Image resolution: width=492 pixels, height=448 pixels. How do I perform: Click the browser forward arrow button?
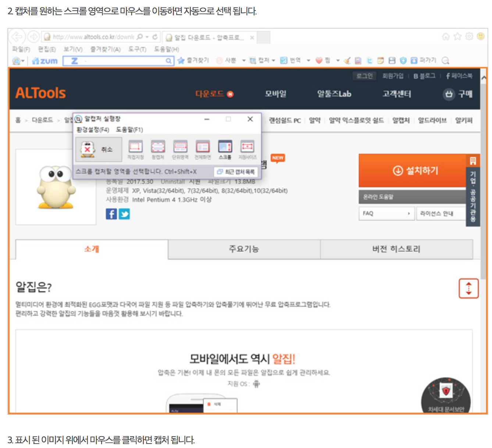tap(33, 37)
